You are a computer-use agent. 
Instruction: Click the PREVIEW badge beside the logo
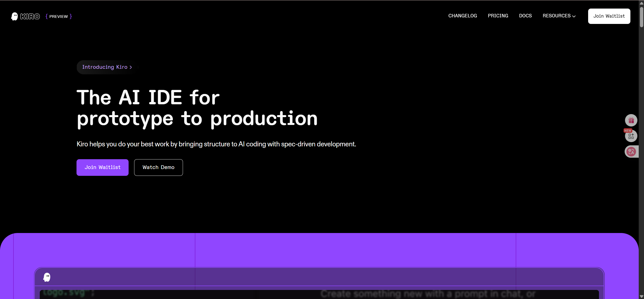click(x=59, y=16)
